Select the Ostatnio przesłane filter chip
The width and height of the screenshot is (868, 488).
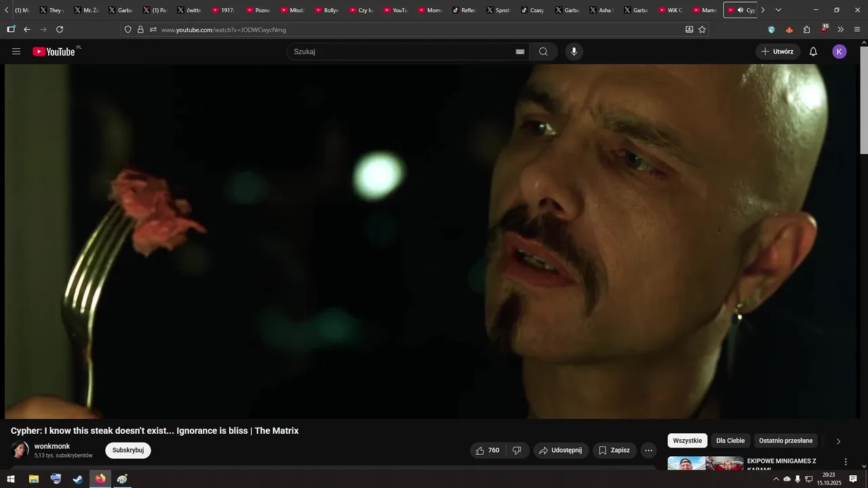[x=785, y=441]
